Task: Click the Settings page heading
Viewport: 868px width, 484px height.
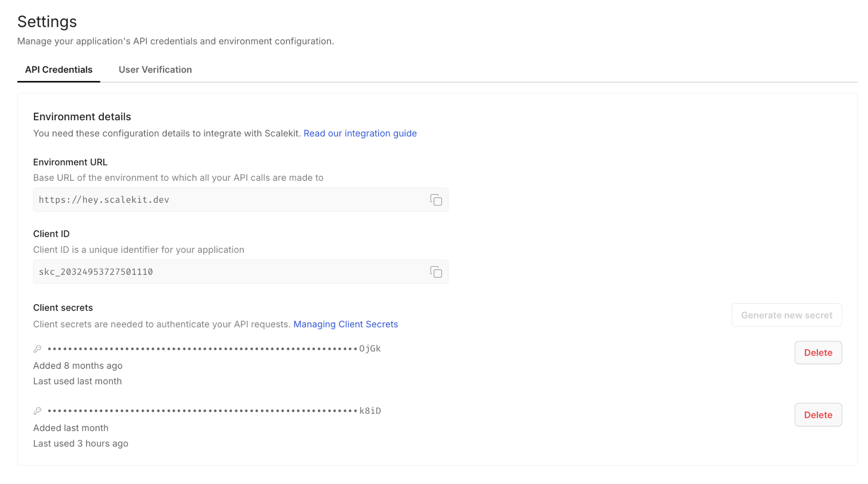Action: point(47,22)
